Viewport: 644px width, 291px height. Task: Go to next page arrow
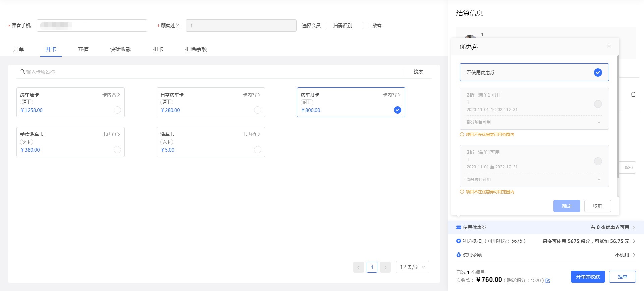[385, 267]
